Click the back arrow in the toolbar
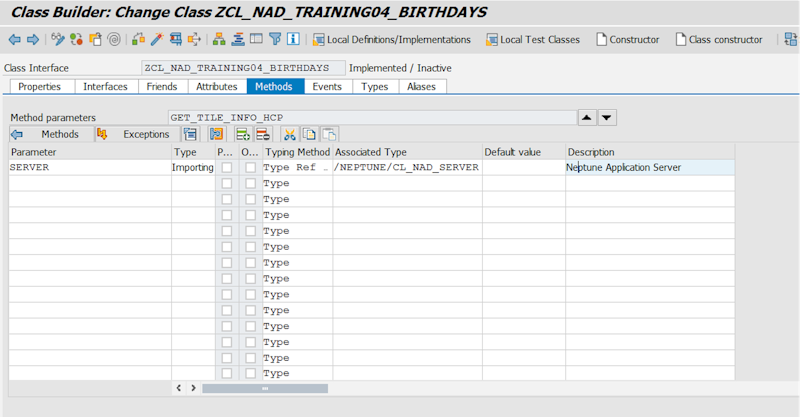Image resolution: width=800 pixels, height=417 pixels. pyautogui.click(x=14, y=40)
